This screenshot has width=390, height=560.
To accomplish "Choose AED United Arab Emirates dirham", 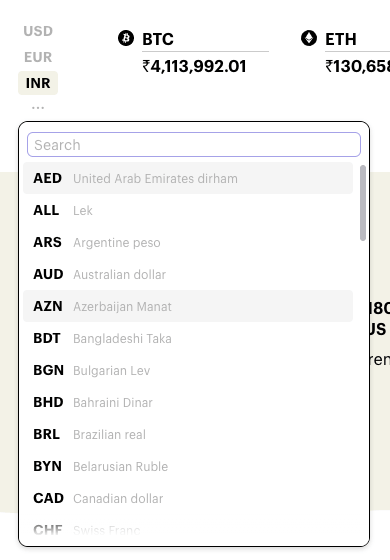I will tap(188, 178).
